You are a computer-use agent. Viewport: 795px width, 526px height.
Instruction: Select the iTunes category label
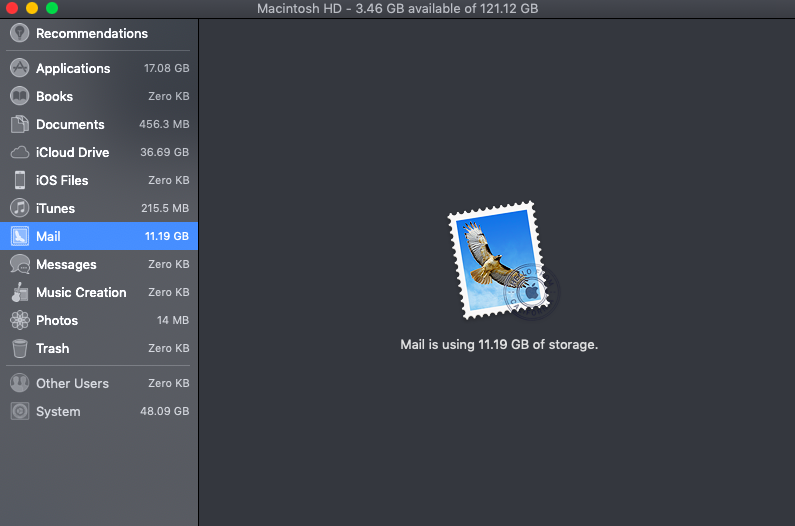click(55, 208)
